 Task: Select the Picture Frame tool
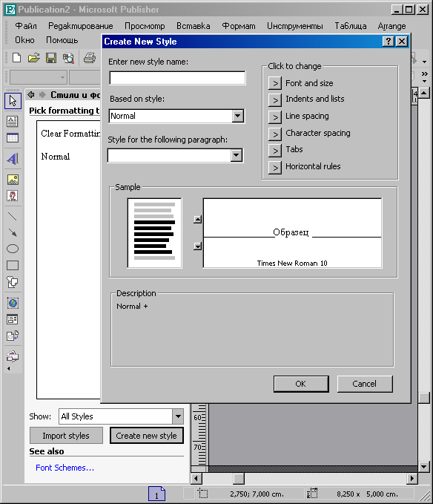[13, 180]
